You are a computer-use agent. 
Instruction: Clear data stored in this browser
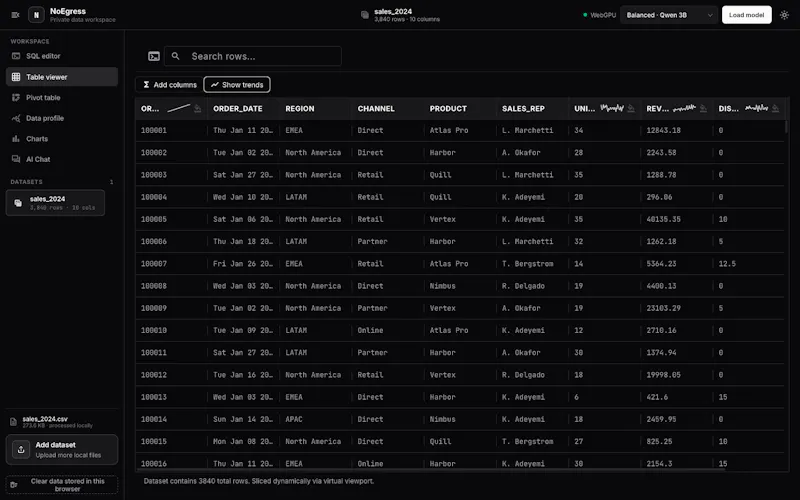click(62, 485)
